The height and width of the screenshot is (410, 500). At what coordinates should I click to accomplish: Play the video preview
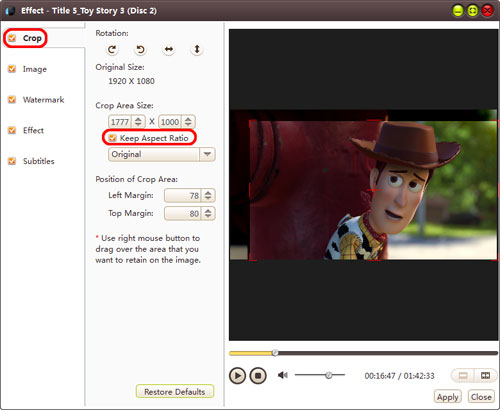[x=237, y=376]
